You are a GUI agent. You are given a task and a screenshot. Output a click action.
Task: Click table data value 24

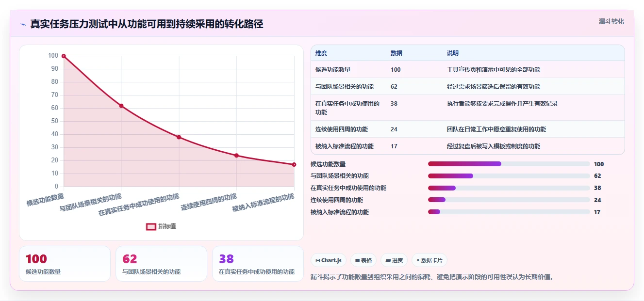[394, 129]
